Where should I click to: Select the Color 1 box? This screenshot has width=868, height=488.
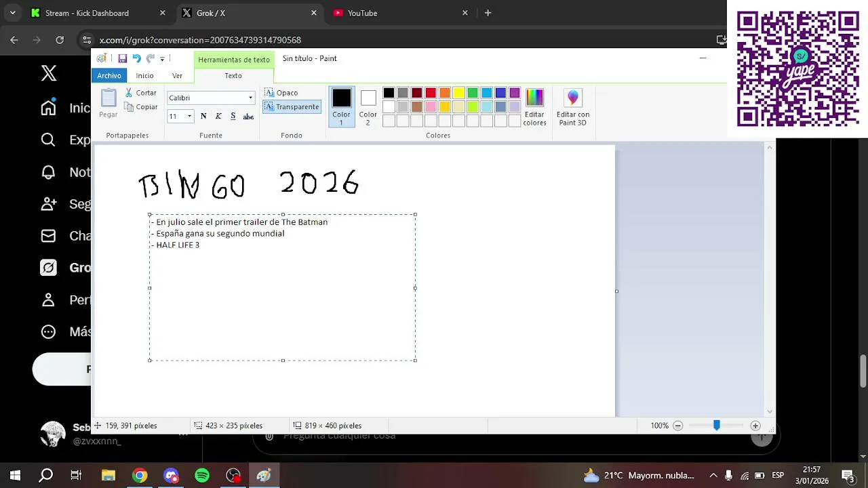point(342,106)
